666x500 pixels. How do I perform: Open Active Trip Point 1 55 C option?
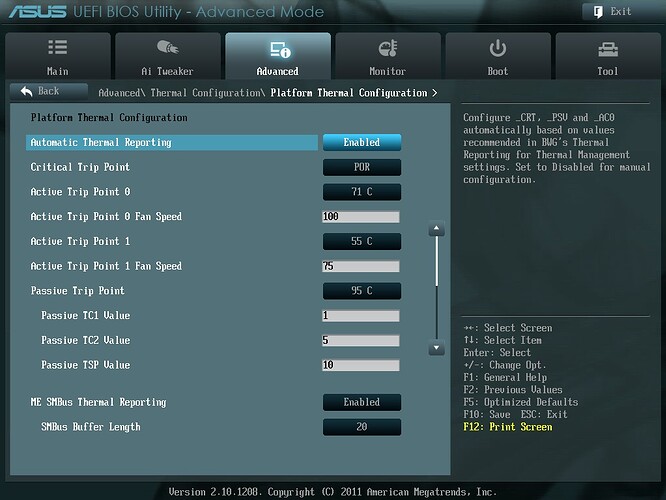pyautogui.click(x=361, y=241)
